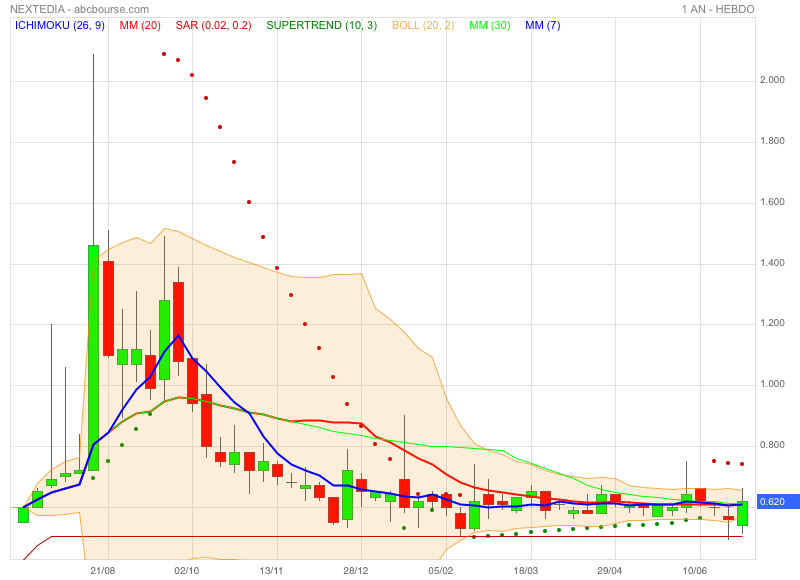
Task: Click the 1.400 price axis label
Action: point(772,263)
